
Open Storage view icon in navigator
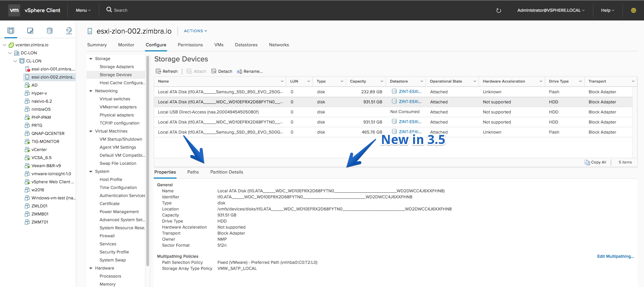click(x=50, y=31)
